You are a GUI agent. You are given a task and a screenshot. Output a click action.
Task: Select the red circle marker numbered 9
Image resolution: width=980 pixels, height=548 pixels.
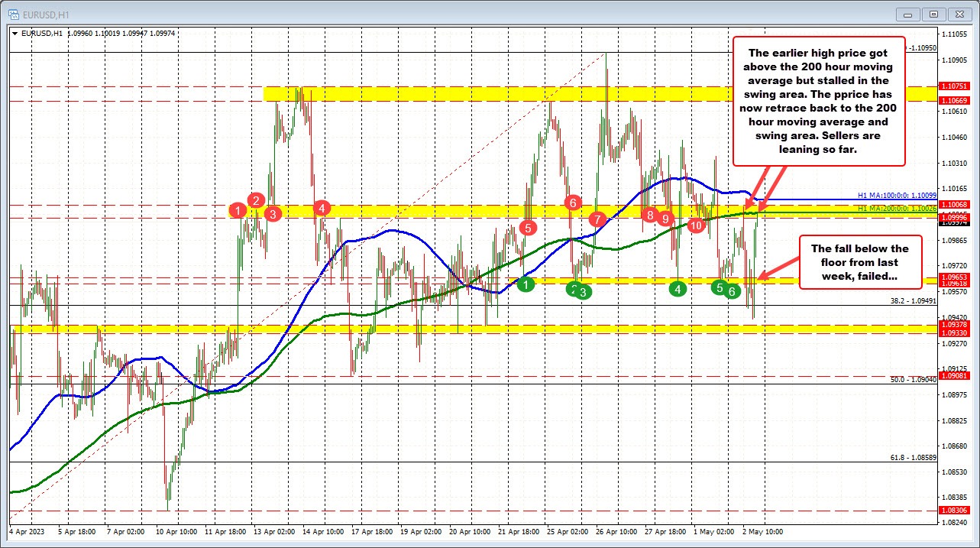coord(665,219)
